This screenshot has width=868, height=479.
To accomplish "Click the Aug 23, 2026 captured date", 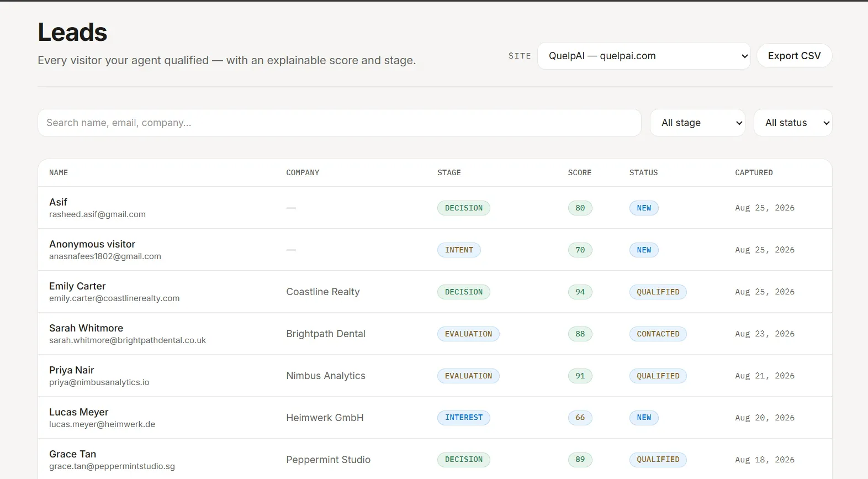I will [x=765, y=334].
